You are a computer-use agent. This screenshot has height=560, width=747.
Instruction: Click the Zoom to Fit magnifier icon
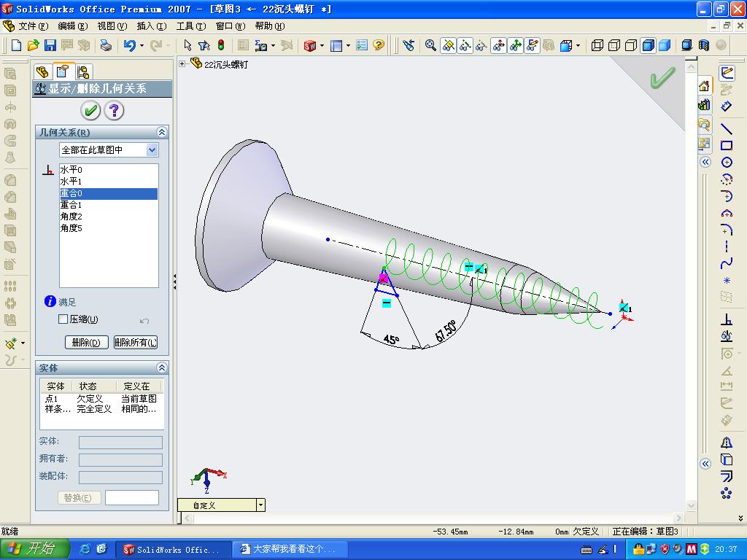click(x=430, y=45)
